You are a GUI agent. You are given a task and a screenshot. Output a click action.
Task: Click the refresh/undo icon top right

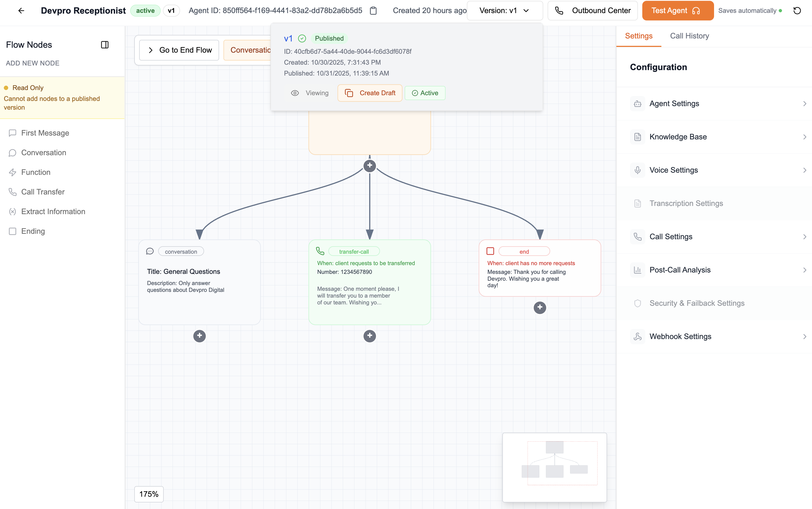tap(797, 11)
